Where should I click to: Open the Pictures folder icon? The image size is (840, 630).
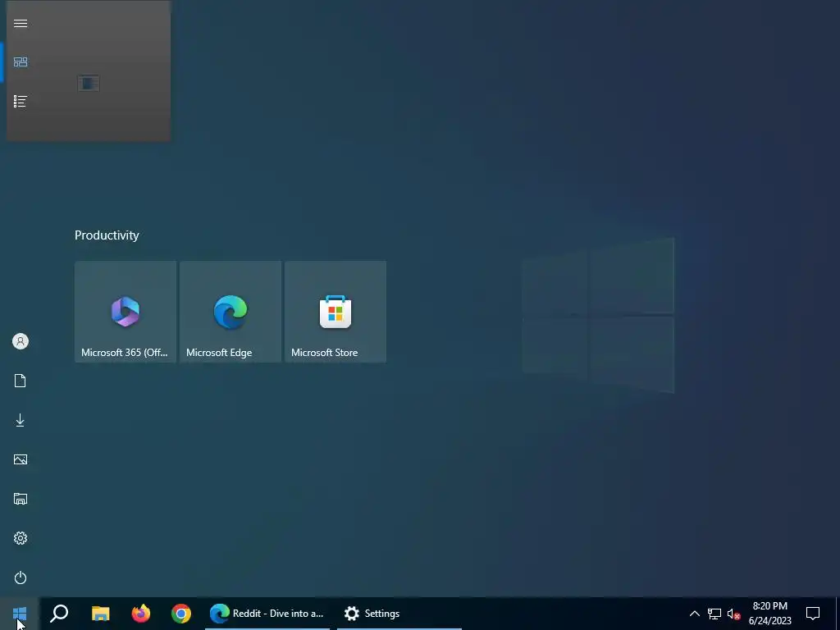tap(21, 459)
